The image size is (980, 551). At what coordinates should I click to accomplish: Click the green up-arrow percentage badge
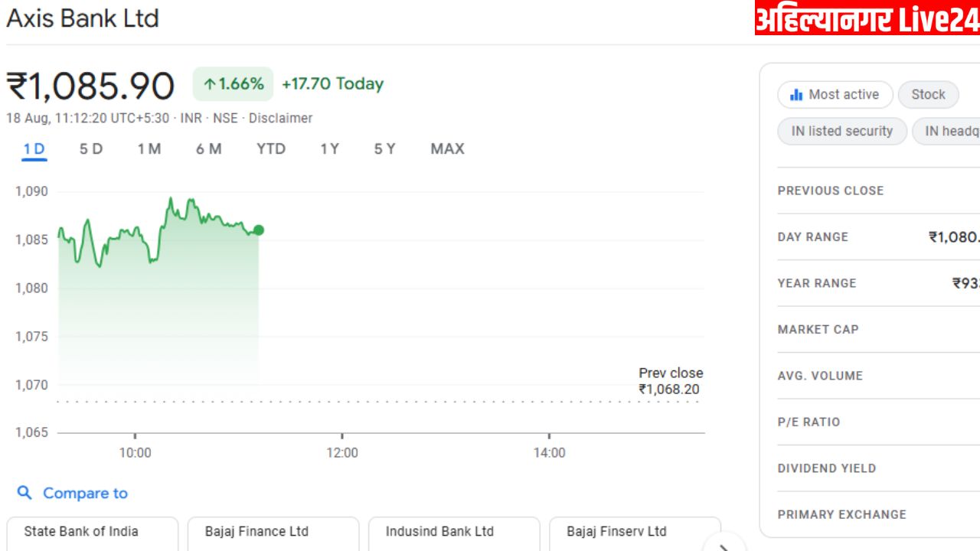[x=234, y=84]
